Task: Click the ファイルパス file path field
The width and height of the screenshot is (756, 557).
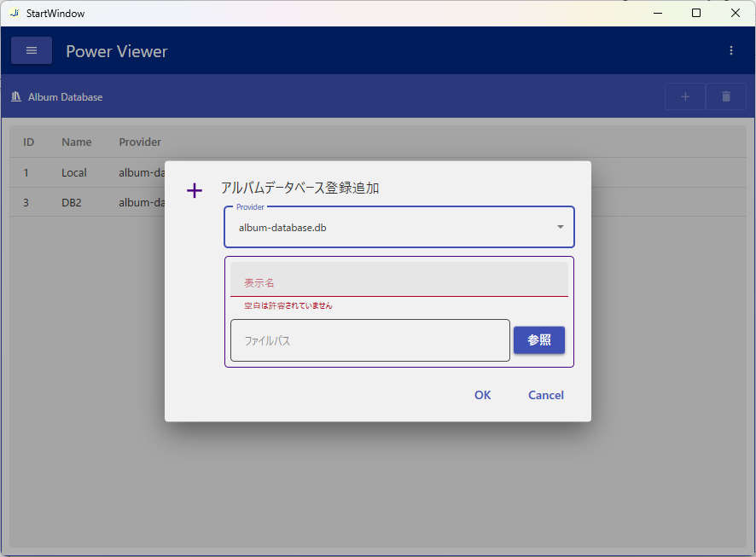Action: [369, 340]
